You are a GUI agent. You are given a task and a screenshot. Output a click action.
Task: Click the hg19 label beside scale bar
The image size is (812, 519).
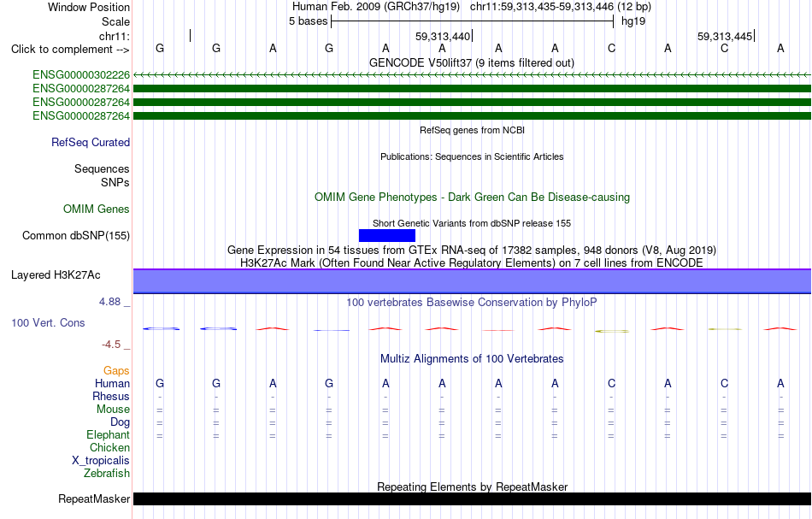point(633,21)
